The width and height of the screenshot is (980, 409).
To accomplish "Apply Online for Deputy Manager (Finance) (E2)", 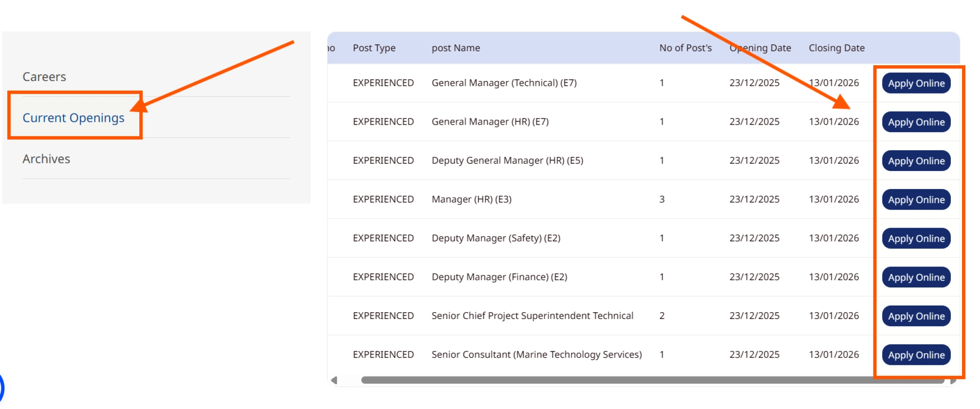I will (x=916, y=278).
